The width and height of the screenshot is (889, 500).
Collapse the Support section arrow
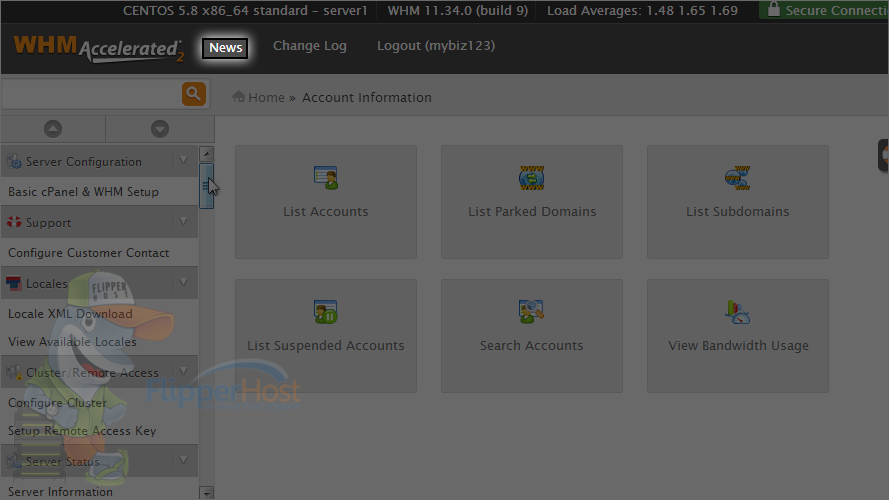point(183,222)
